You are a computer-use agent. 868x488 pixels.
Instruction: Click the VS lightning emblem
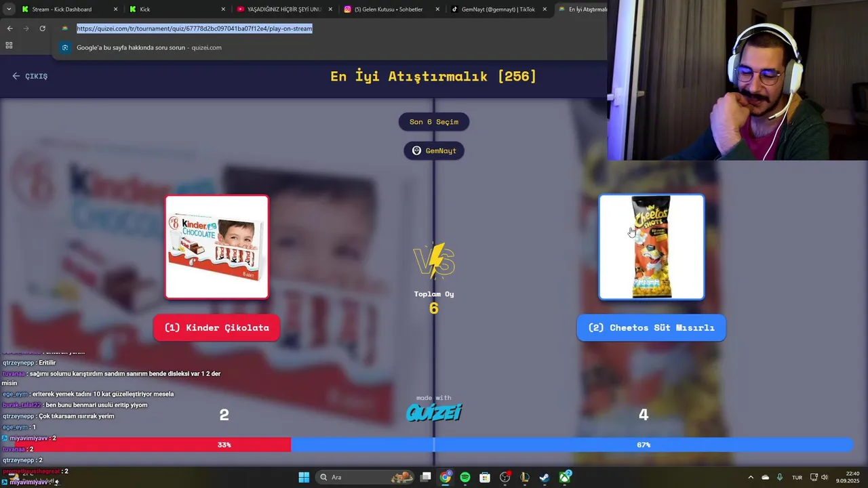point(434,261)
